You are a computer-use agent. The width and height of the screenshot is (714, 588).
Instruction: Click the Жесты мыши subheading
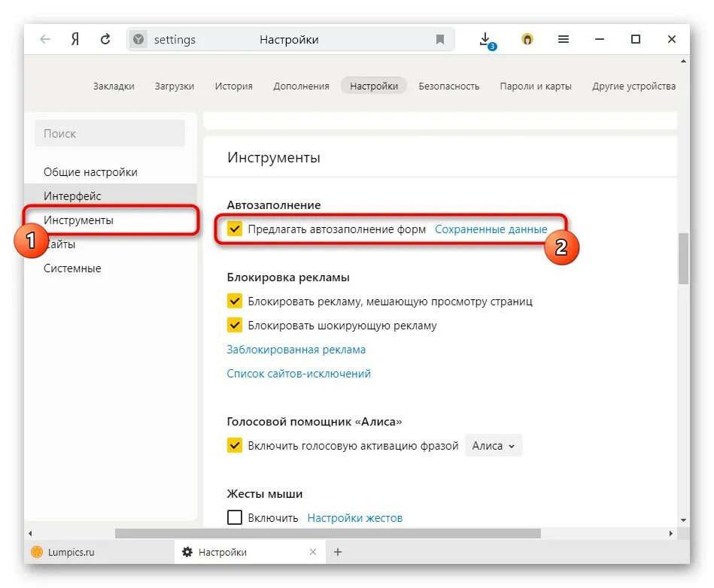(265, 494)
